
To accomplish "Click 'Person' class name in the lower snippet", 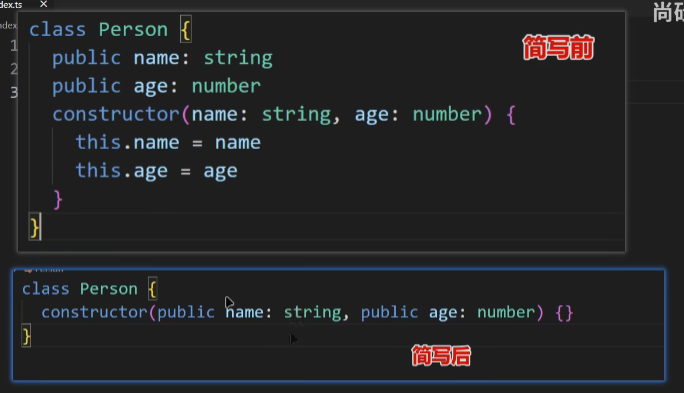I will tap(109, 289).
